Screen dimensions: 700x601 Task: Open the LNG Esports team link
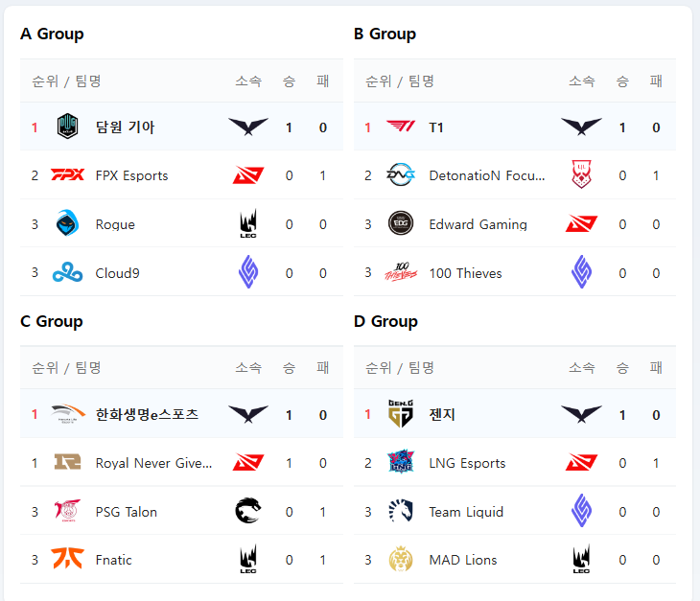click(467, 463)
